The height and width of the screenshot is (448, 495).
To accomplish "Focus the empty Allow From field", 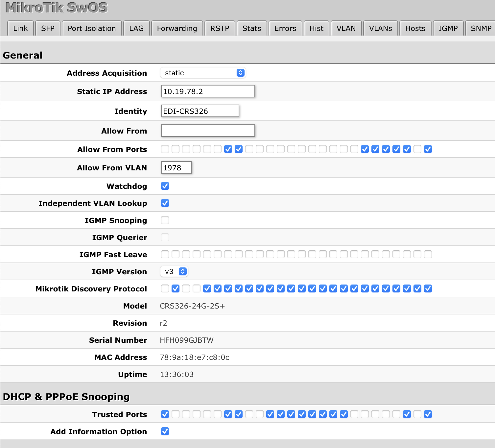I will click(208, 131).
